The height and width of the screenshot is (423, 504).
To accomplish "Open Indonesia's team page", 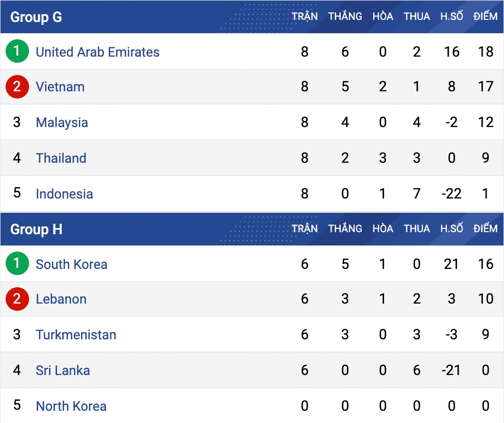I will click(x=64, y=194).
